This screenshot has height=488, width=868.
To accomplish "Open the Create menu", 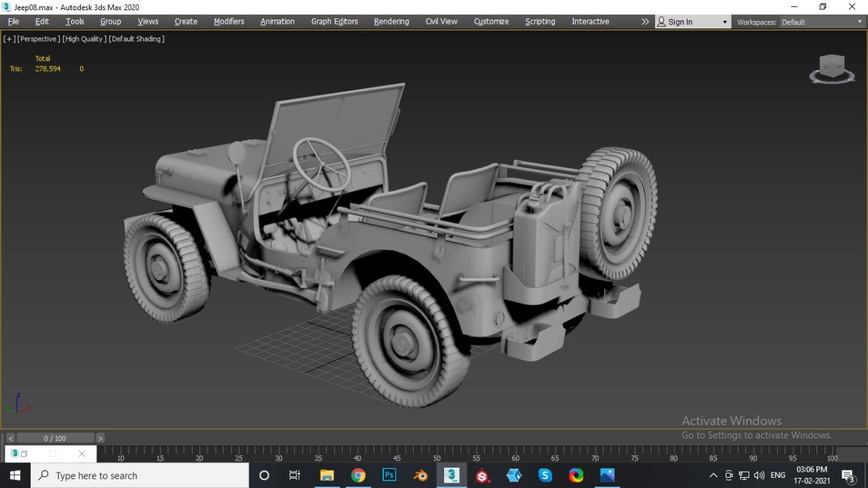I will (186, 22).
